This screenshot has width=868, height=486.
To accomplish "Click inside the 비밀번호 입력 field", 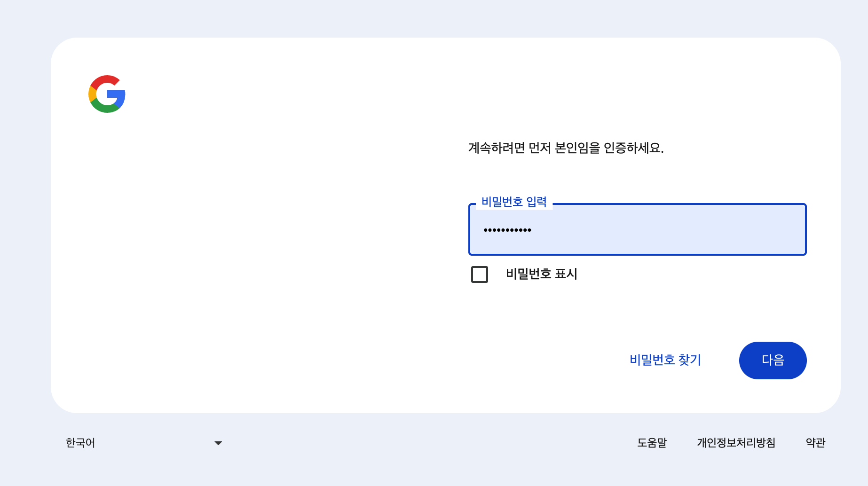I will pos(637,229).
